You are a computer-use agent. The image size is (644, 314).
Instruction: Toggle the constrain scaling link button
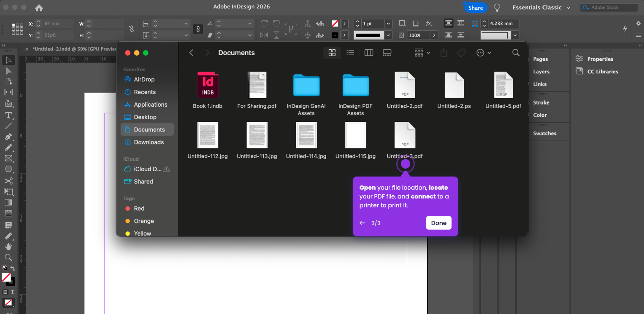click(198, 29)
